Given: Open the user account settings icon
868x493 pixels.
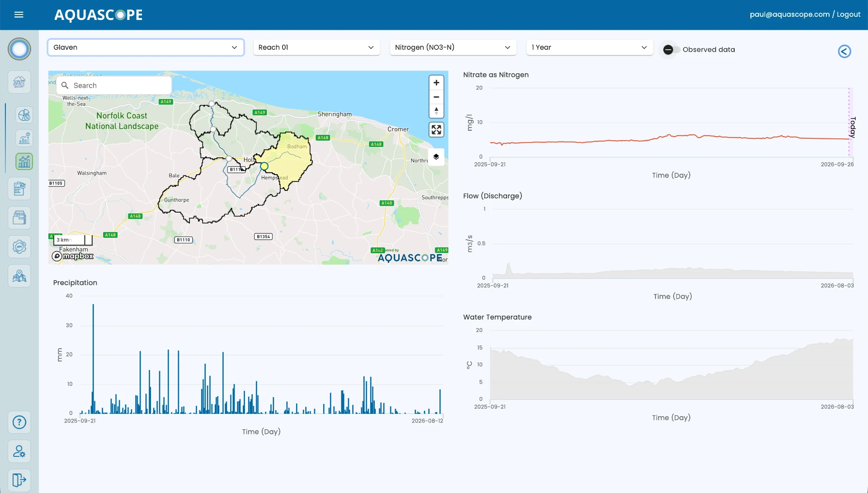Looking at the screenshot, I should pyautogui.click(x=19, y=451).
